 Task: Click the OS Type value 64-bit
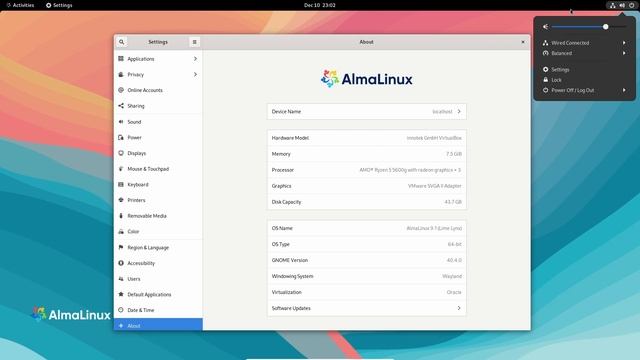[x=455, y=244]
